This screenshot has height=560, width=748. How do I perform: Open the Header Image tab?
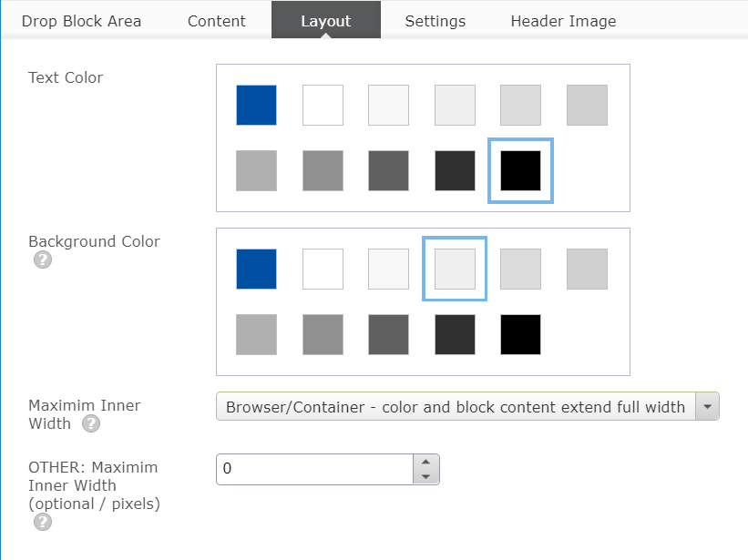click(563, 21)
